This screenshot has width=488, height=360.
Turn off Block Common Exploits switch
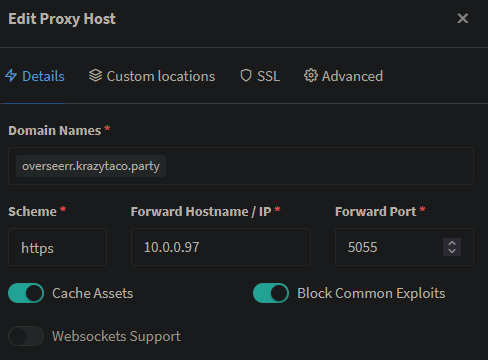click(x=271, y=293)
